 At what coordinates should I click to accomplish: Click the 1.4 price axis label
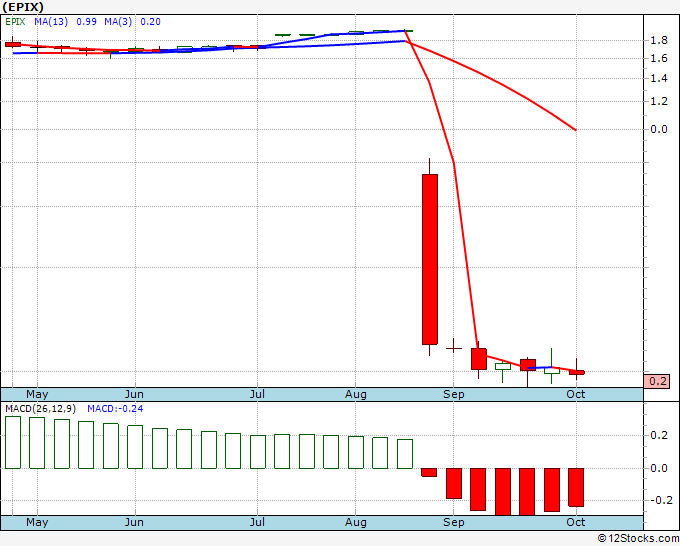coord(659,78)
